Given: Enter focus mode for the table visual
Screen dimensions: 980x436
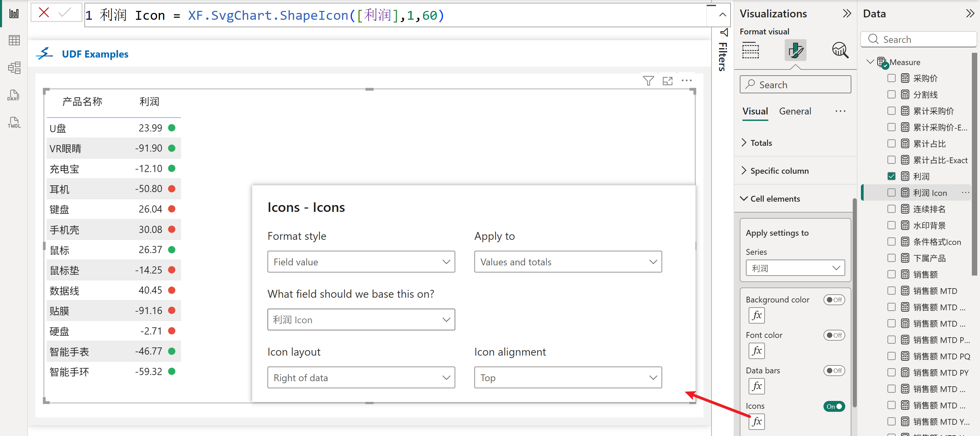Looking at the screenshot, I should coord(668,81).
